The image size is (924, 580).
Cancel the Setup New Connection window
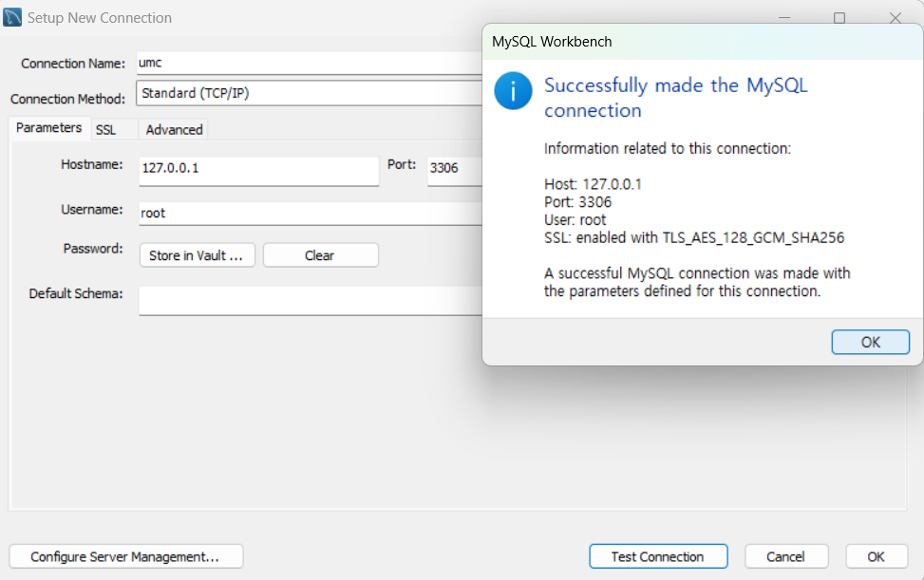[x=786, y=556]
